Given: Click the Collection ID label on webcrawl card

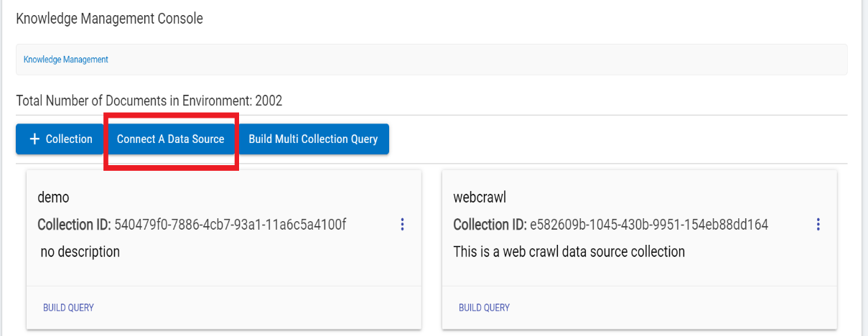Looking at the screenshot, I should pos(490,225).
